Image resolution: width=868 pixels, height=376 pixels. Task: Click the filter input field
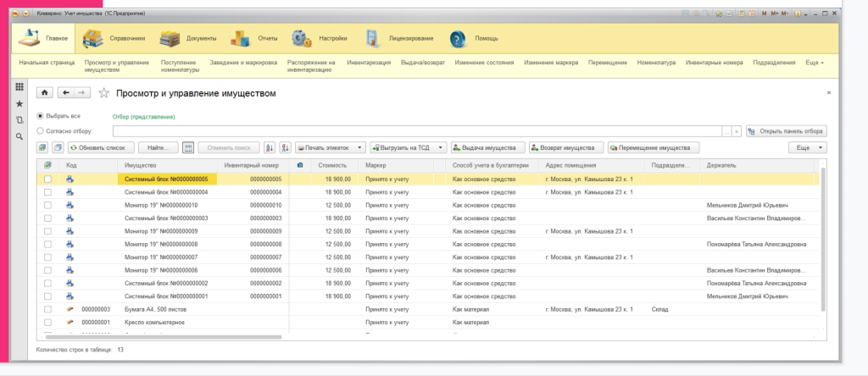click(417, 131)
